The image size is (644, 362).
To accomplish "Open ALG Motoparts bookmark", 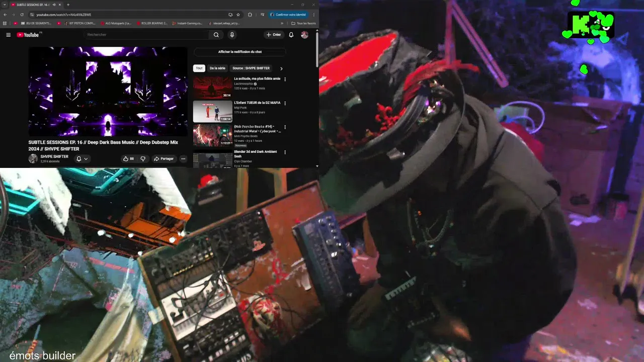I will coord(116,23).
